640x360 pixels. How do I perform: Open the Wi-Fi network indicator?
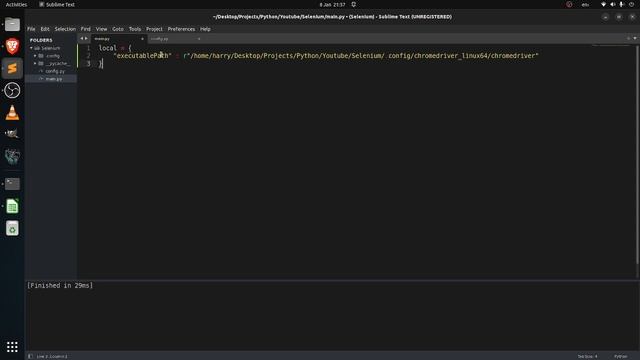pos(603,4)
